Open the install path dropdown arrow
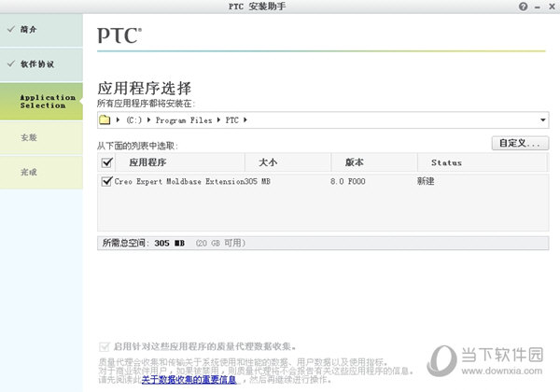The image size is (560, 392). [542, 120]
